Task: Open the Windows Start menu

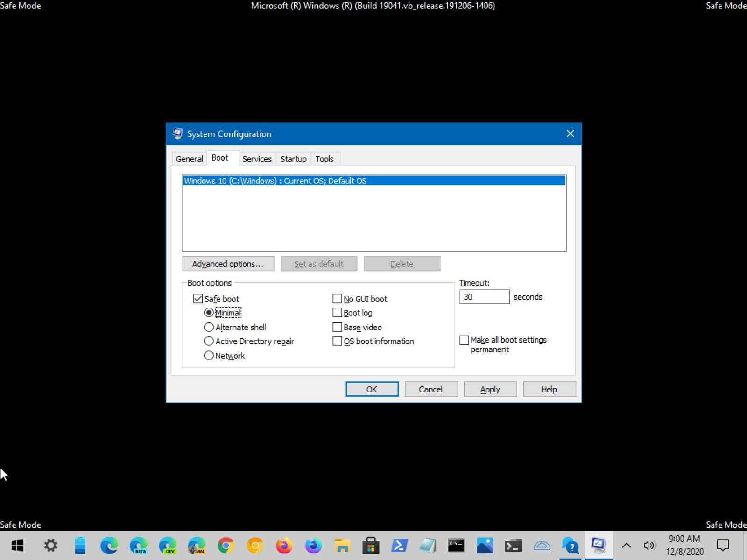Action: (x=17, y=545)
